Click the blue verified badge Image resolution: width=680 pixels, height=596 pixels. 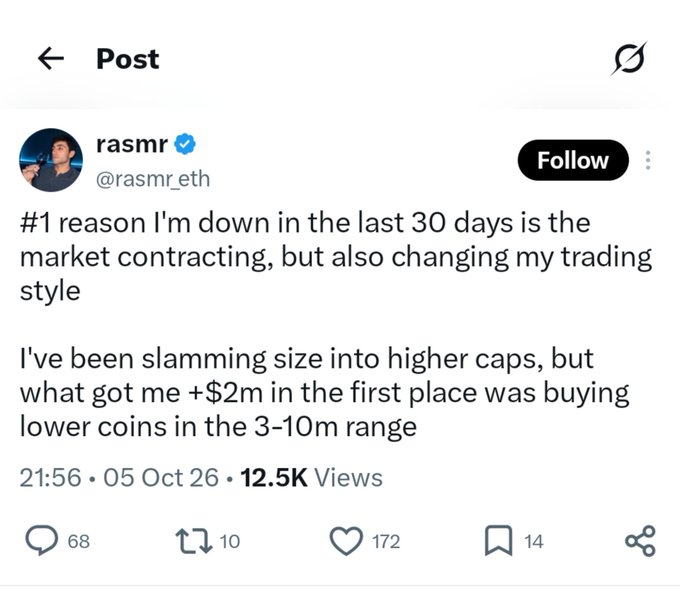(x=185, y=144)
